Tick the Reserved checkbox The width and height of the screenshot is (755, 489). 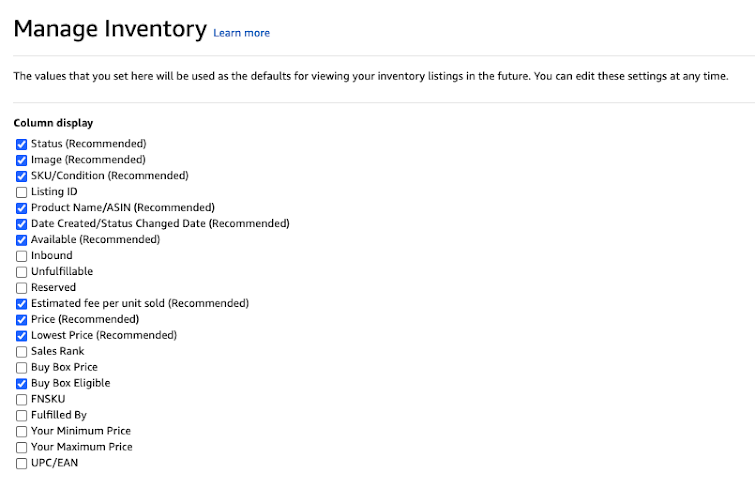22,288
